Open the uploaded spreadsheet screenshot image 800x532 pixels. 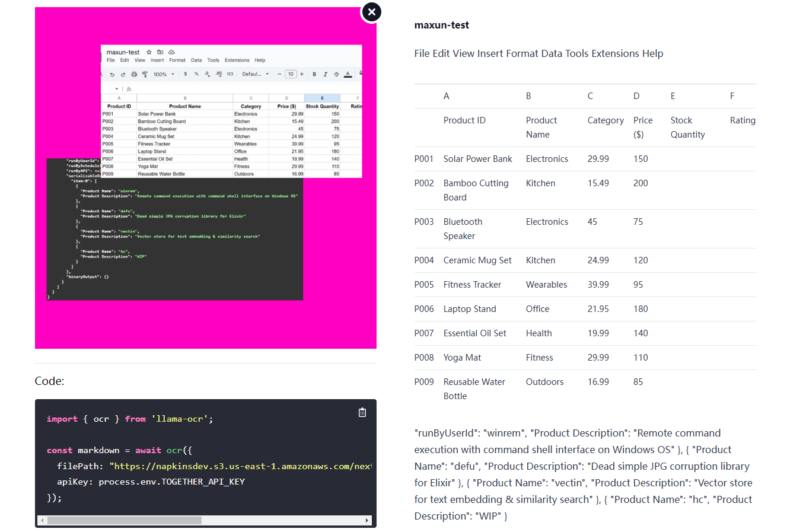[x=206, y=178]
